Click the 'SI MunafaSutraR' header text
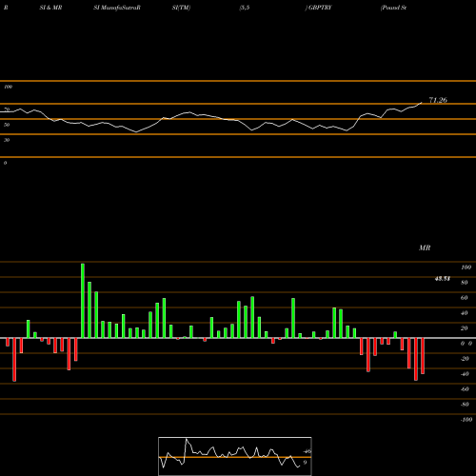Screen dimensions: 476x476 pos(117,8)
